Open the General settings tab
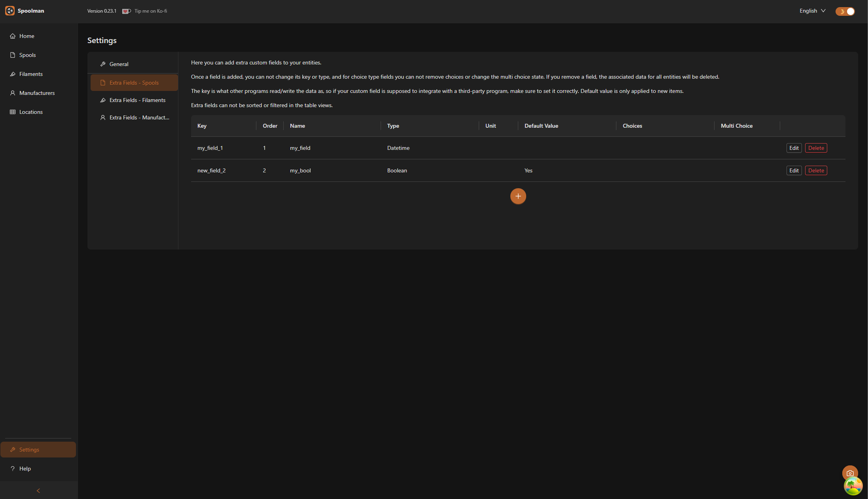Image resolution: width=868 pixels, height=499 pixels. click(x=134, y=64)
